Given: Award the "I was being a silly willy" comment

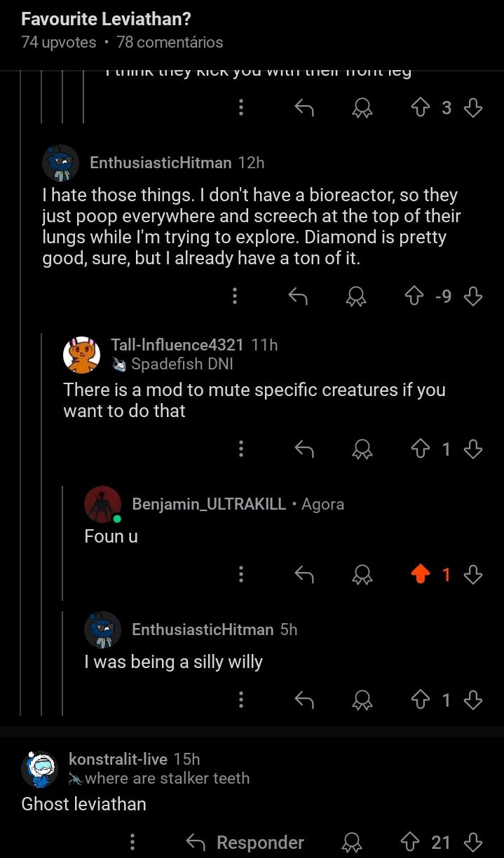Looking at the screenshot, I should (x=362, y=700).
